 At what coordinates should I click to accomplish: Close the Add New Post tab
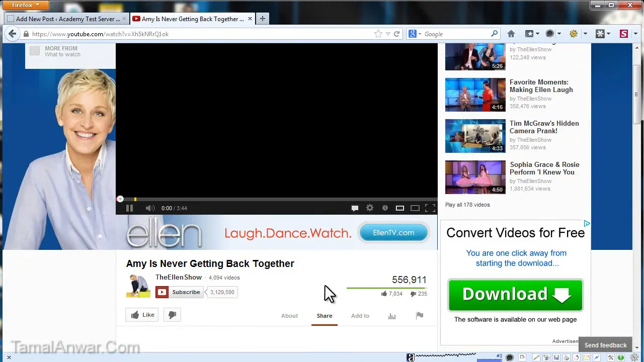(124, 19)
